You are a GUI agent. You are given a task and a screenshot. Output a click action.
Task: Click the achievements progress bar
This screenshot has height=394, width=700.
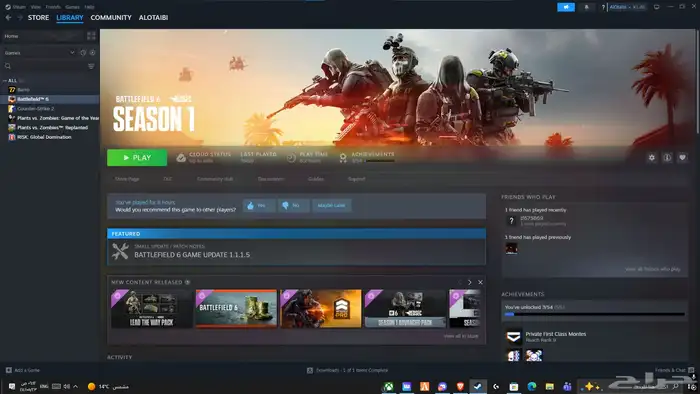pos(594,315)
